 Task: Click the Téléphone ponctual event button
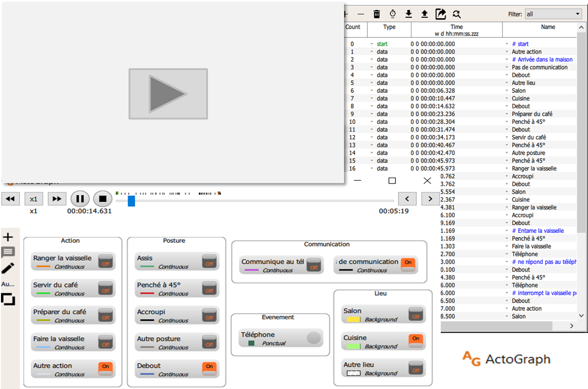coord(314,338)
